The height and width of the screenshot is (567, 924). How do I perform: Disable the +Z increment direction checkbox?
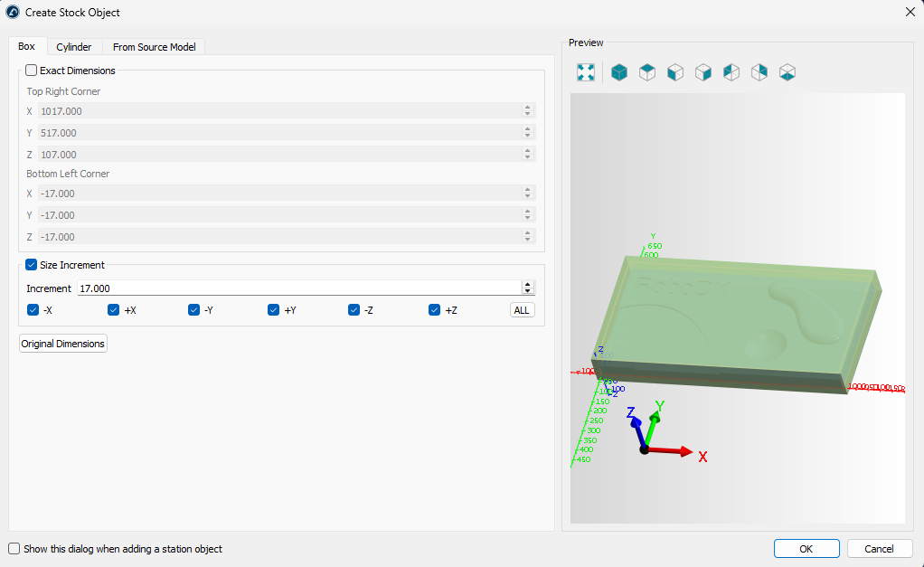click(x=434, y=310)
